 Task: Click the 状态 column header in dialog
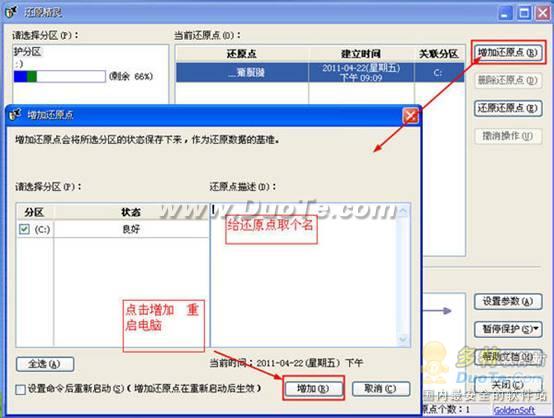(131, 212)
